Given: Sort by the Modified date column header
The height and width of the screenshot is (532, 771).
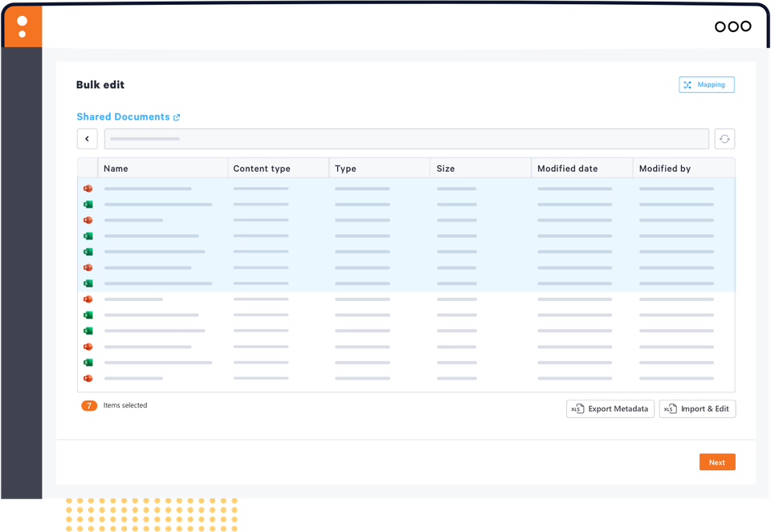Looking at the screenshot, I should 568,168.
